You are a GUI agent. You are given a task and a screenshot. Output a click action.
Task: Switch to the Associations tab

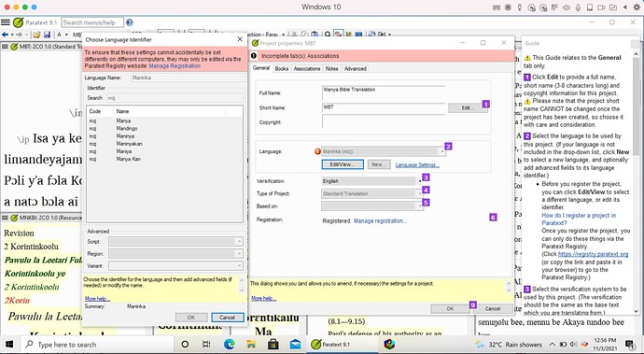307,69
